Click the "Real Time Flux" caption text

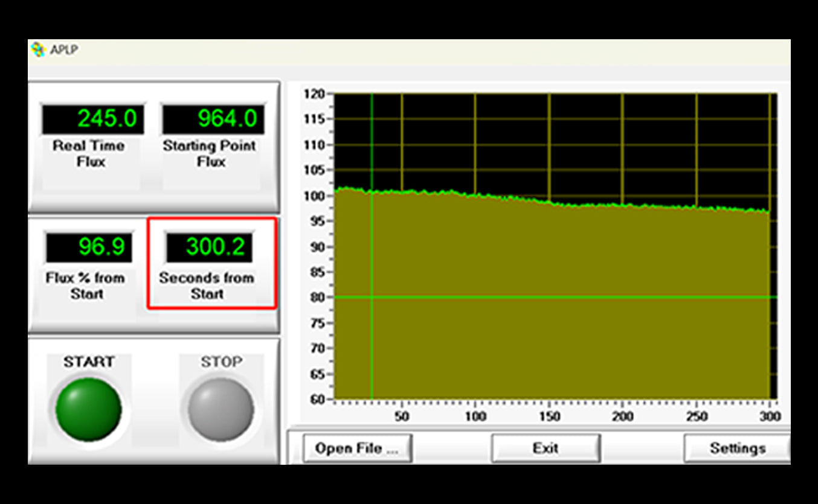pos(89,154)
